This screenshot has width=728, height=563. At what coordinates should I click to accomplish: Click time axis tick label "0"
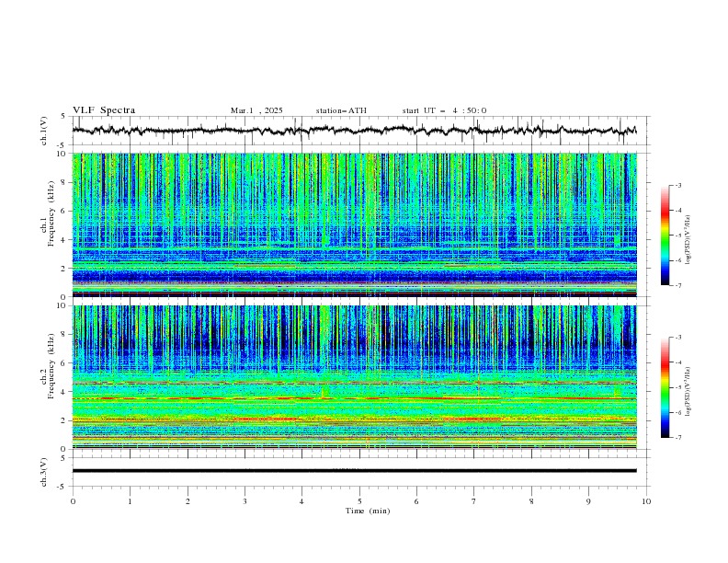(x=73, y=501)
